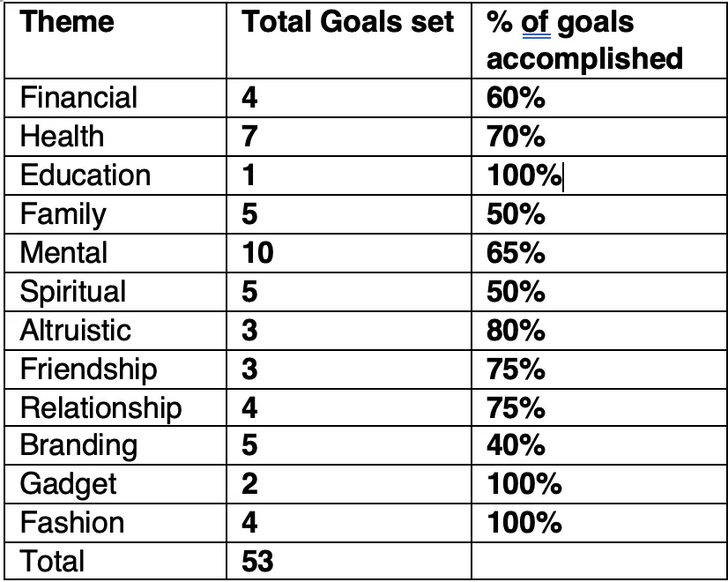Select the Total Goals set header
Viewport: 728px width, 582px height.
[x=348, y=22]
